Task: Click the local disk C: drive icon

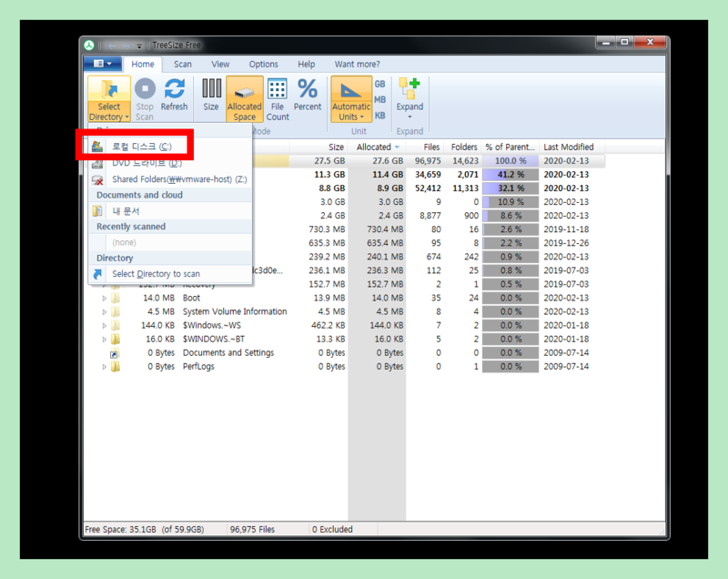Action: [97, 147]
